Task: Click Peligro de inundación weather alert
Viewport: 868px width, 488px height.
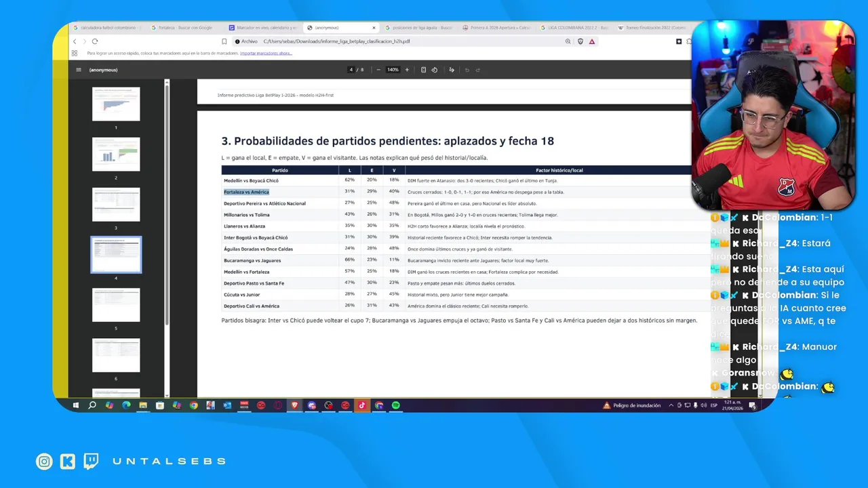Action: pos(631,405)
